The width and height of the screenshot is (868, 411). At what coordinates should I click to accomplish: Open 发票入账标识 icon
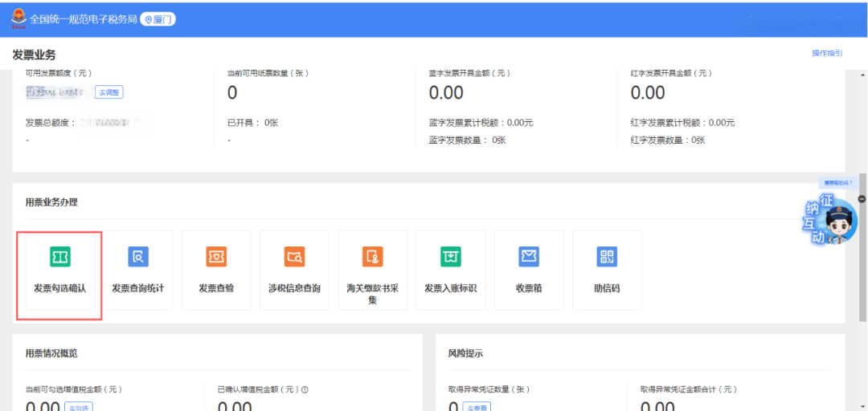pyautogui.click(x=451, y=257)
